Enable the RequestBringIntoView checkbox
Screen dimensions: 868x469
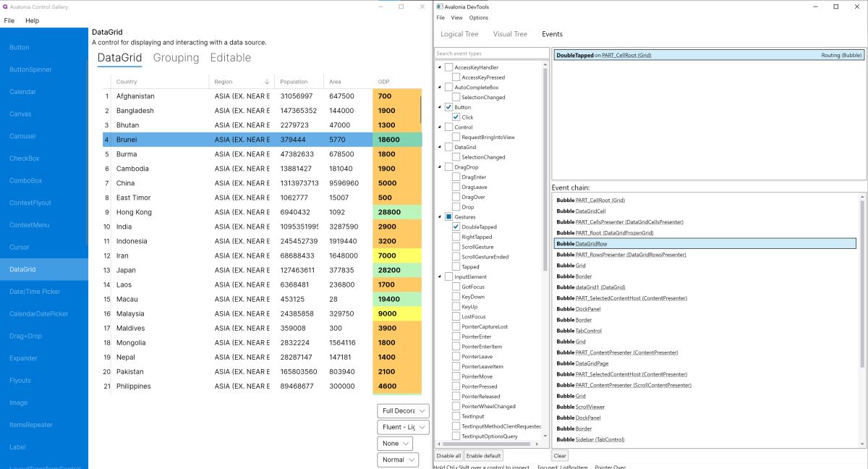tap(456, 137)
